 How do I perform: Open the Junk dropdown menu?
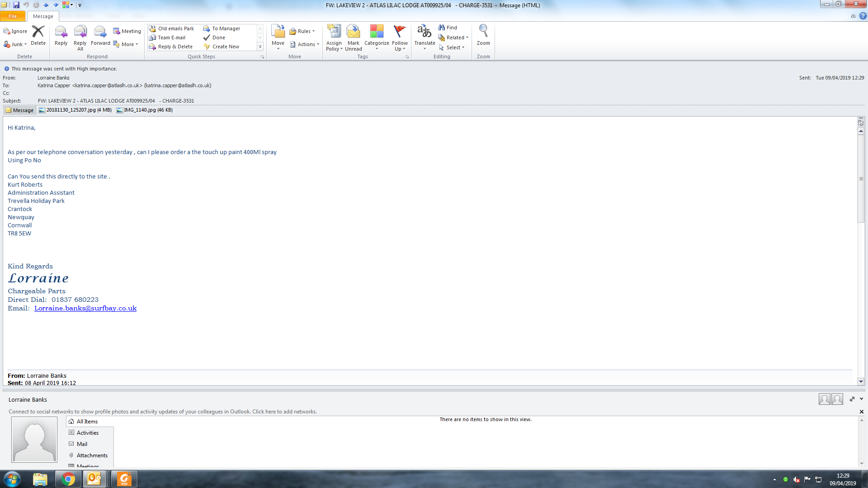(16, 44)
